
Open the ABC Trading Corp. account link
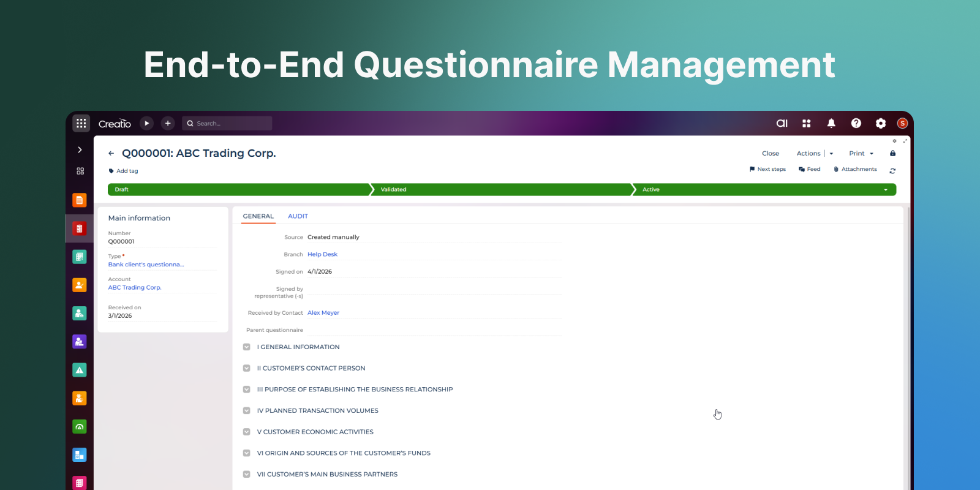(135, 288)
